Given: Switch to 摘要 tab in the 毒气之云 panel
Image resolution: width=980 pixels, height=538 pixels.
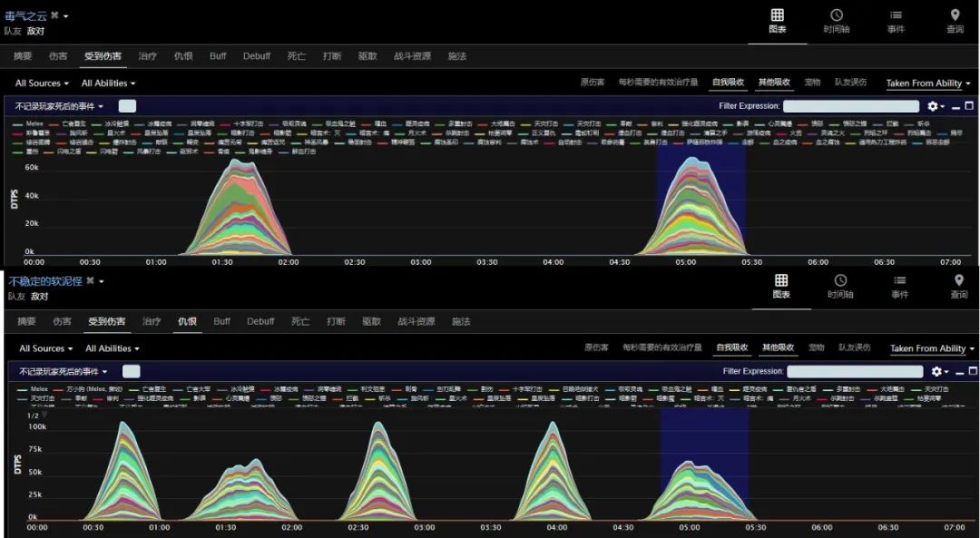Looking at the screenshot, I should [x=23, y=56].
